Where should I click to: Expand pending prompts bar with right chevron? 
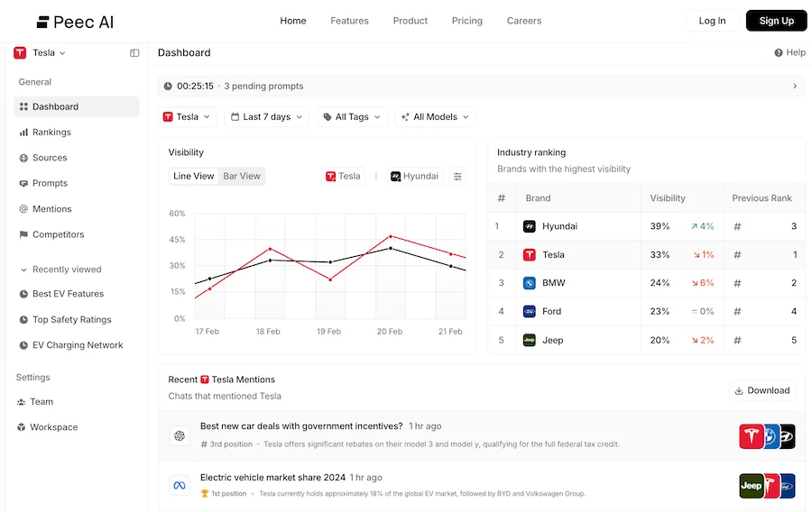coord(795,86)
